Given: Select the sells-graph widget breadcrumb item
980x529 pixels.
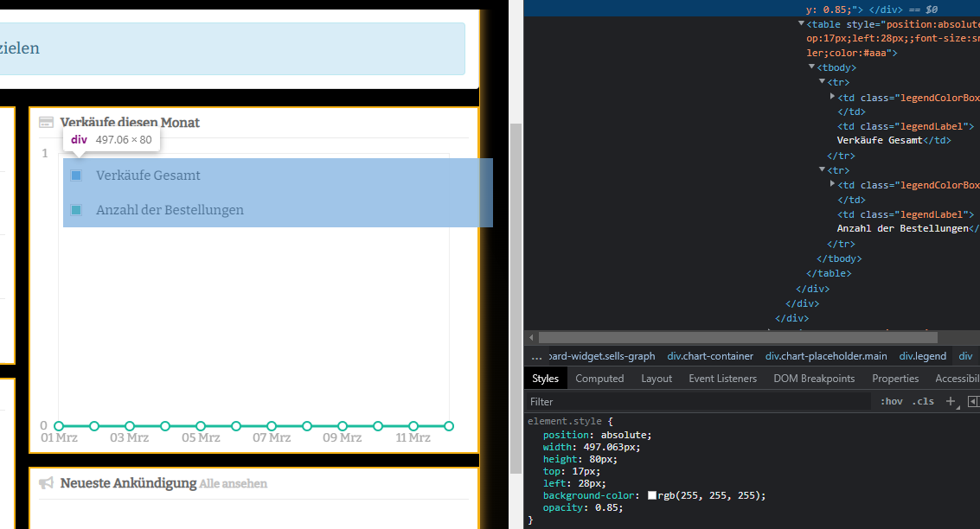Looking at the screenshot, I should [602, 356].
